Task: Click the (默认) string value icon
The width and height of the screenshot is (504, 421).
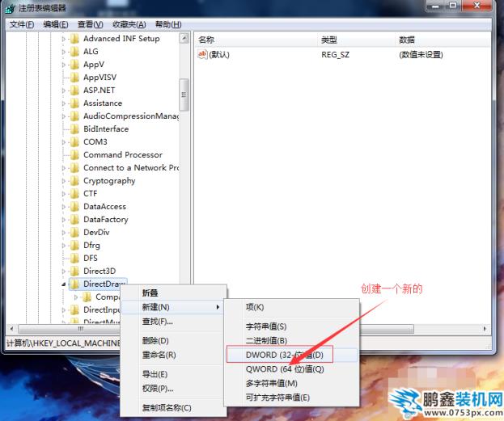Action: coord(202,55)
